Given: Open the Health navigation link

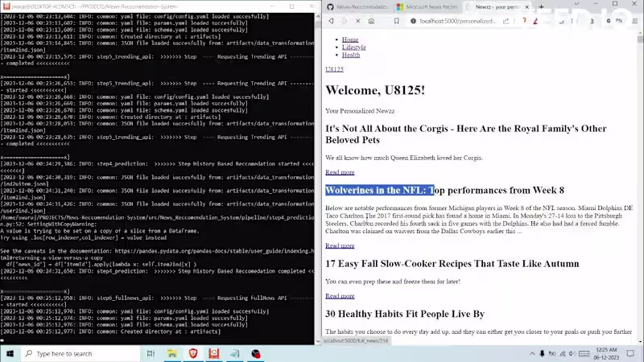Looking at the screenshot, I should (351, 55).
